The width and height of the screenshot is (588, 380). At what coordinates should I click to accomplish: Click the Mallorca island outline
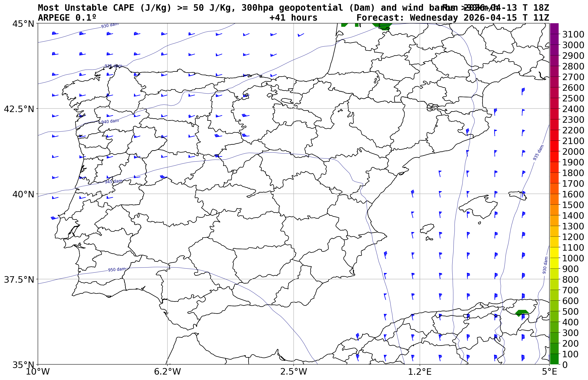coord(479,206)
